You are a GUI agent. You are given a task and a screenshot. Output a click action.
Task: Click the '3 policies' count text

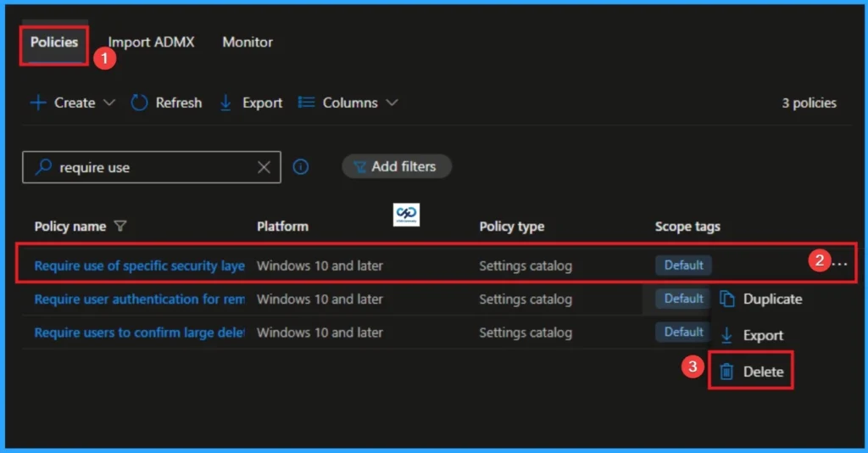tap(809, 103)
